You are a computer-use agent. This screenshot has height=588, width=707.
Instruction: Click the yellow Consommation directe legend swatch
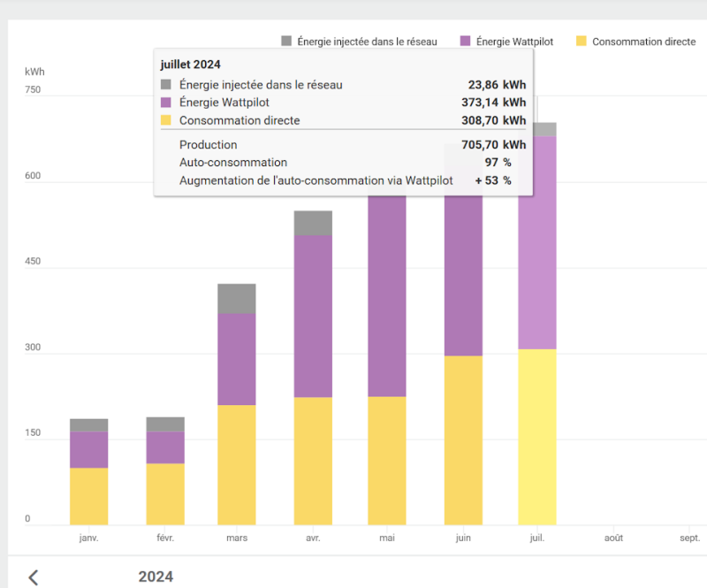point(582,42)
